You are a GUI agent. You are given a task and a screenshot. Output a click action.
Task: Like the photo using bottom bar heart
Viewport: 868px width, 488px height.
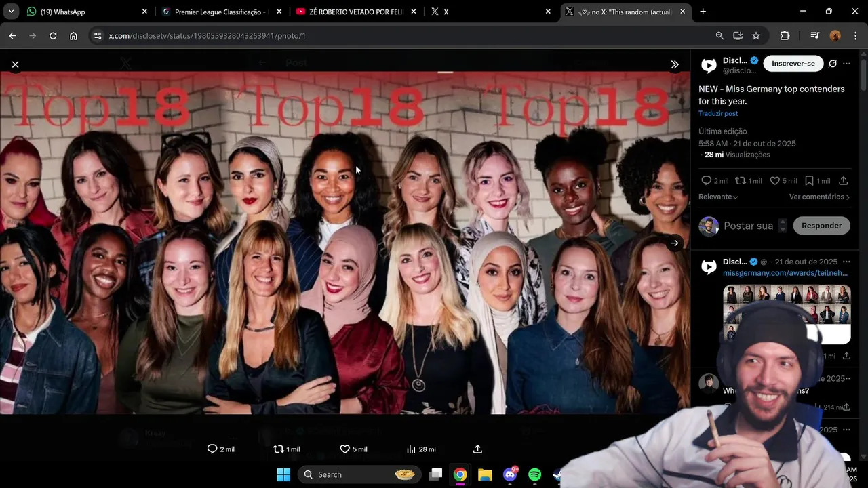point(344,449)
